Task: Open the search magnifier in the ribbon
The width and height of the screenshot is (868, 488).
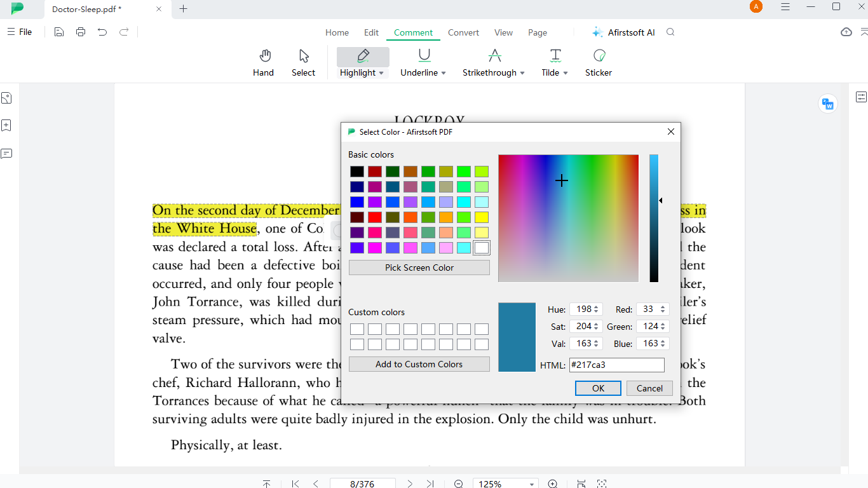Action: tap(670, 32)
